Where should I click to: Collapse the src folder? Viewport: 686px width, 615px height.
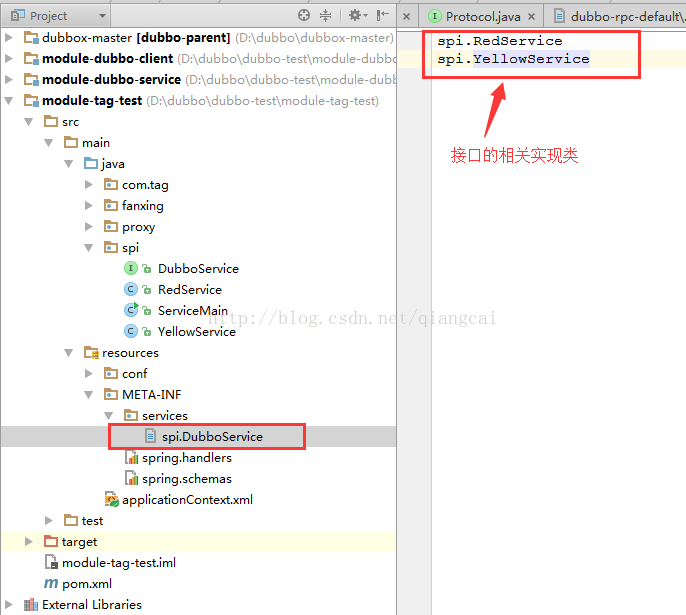tap(28, 122)
